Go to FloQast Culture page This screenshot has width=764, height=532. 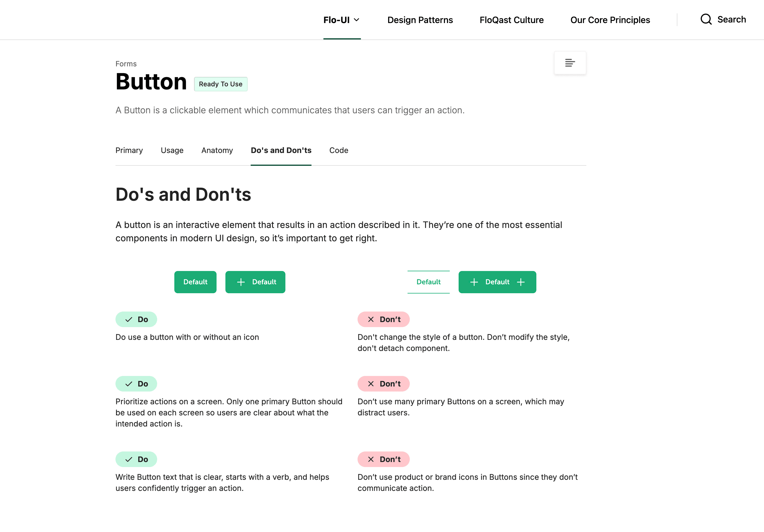coord(511,20)
